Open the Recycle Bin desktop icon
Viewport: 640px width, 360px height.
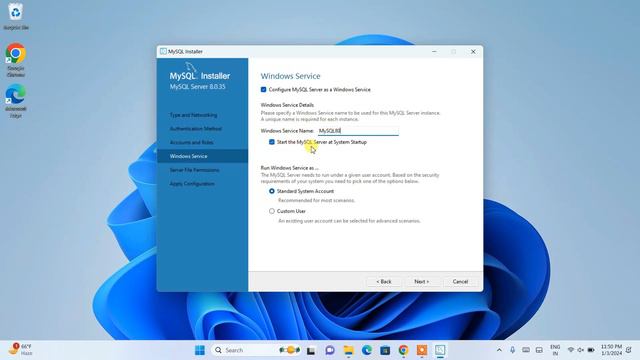coord(16,16)
